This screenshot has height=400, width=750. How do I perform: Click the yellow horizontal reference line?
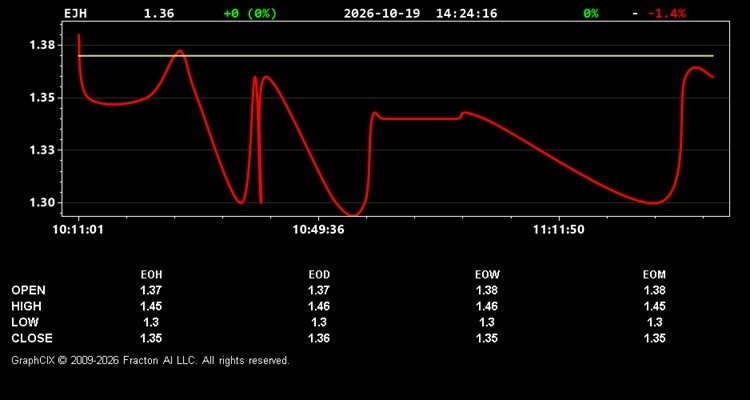(x=396, y=56)
